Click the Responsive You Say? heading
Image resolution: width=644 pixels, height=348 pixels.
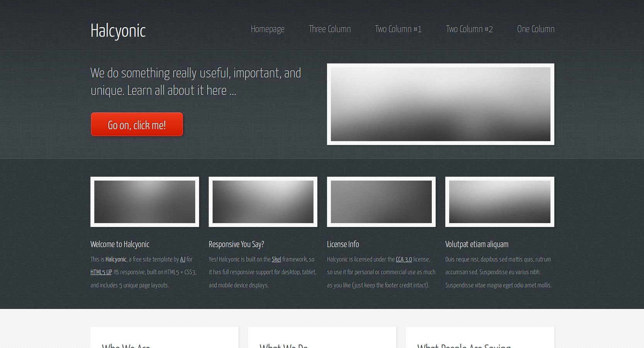[x=236, y=244]
